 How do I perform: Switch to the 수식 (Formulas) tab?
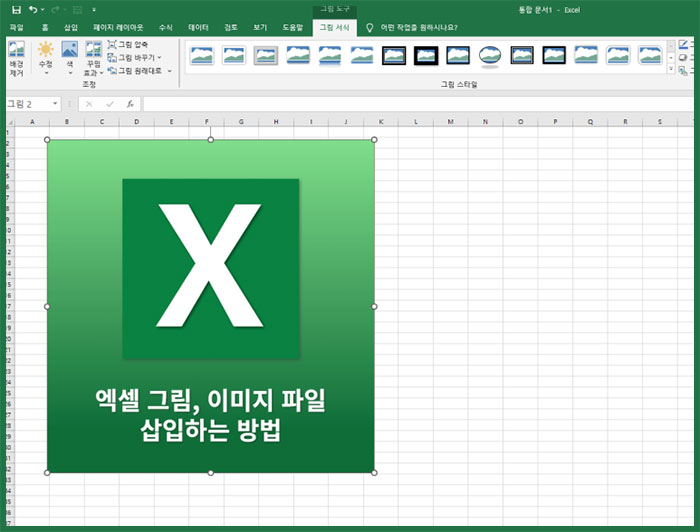coord(166,27)
